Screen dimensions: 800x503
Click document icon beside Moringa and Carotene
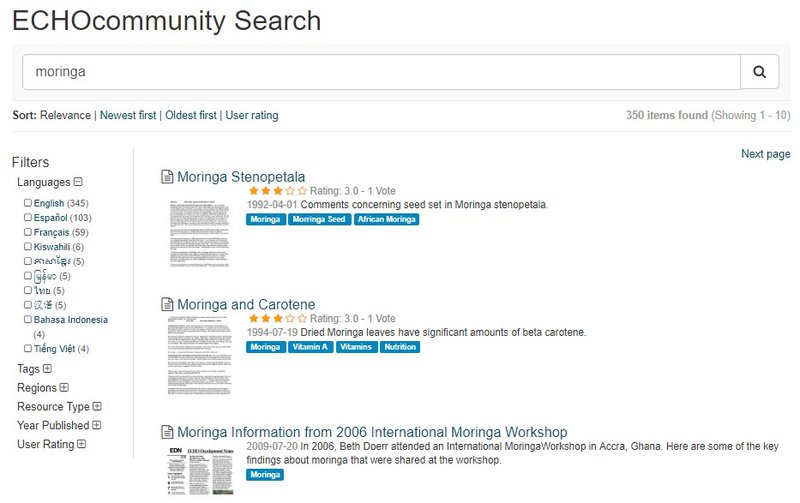(167, 304)
